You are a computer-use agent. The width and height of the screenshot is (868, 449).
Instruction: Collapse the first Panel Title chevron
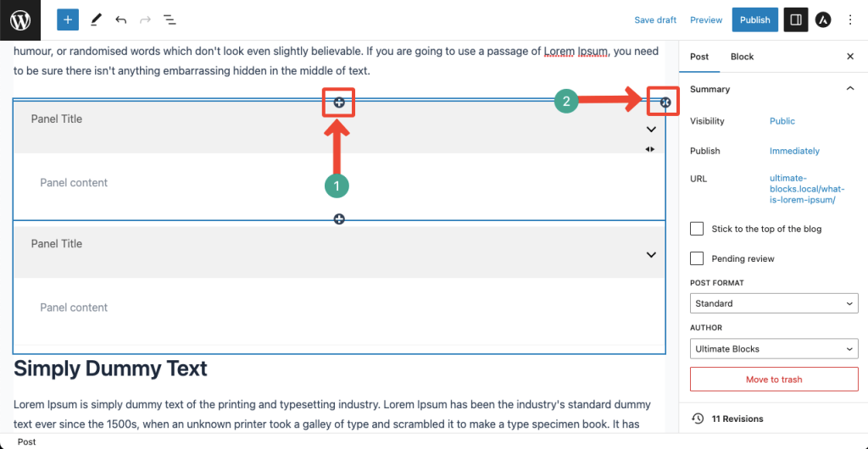click(x=651, y=130)
